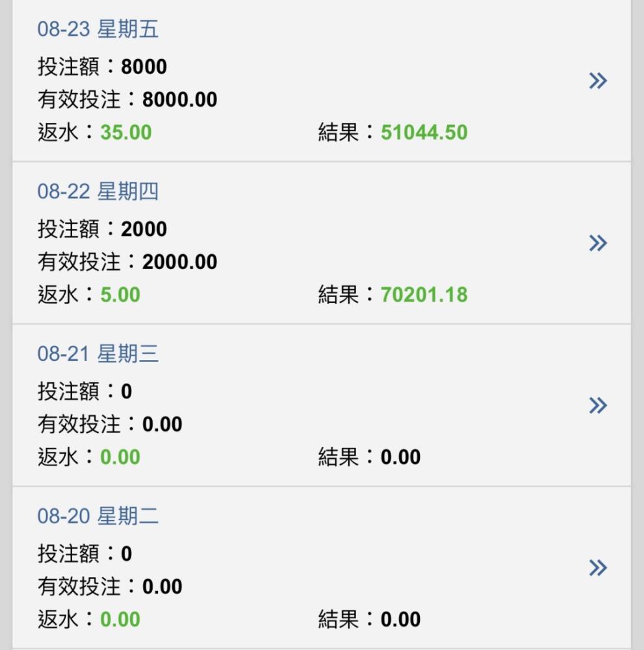
Task: Select the 08-22 星期四 date heading
Action: pyautogui.click(x=97, y=192)
